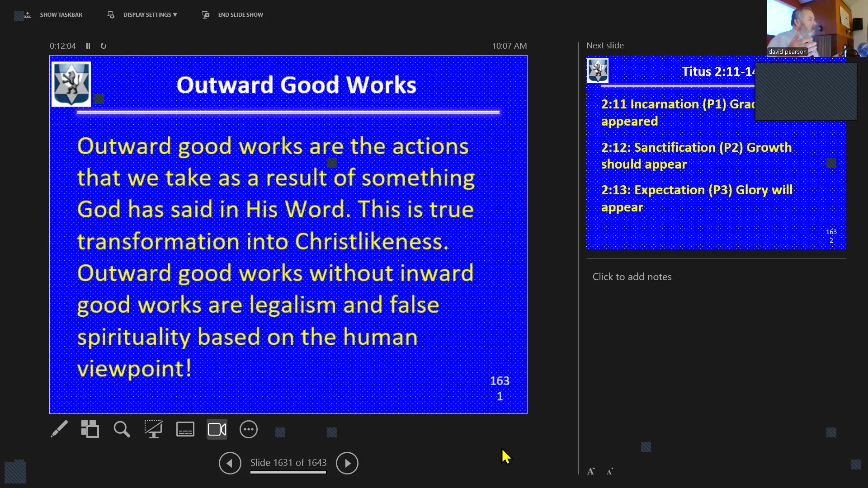
Task: Open the Display Settings dropdown
Action: pos(150,14)
